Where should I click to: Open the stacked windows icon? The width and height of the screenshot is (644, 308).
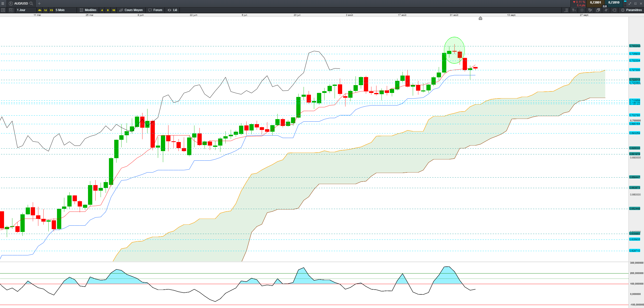[x=598, y=10]
